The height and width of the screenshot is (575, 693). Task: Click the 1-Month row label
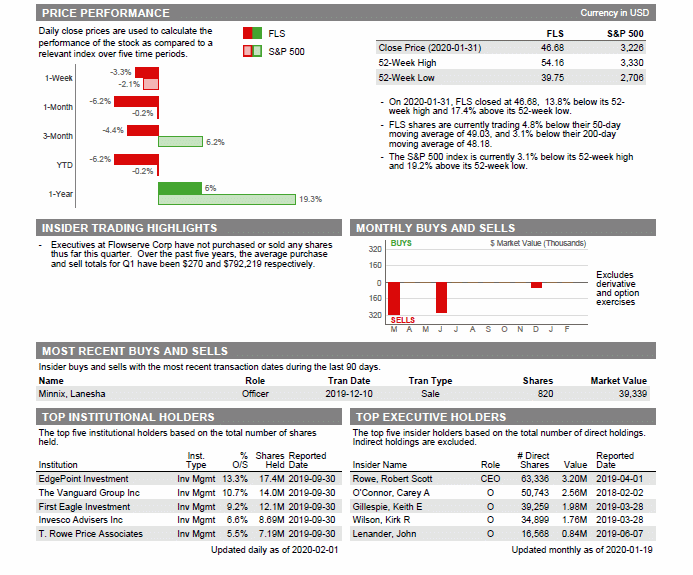point(58,107)
